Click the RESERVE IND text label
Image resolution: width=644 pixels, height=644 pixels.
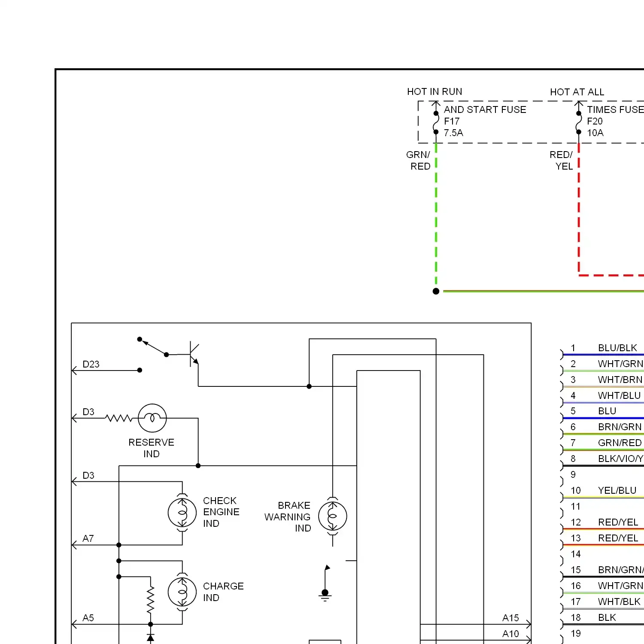(x=152, y=448)
